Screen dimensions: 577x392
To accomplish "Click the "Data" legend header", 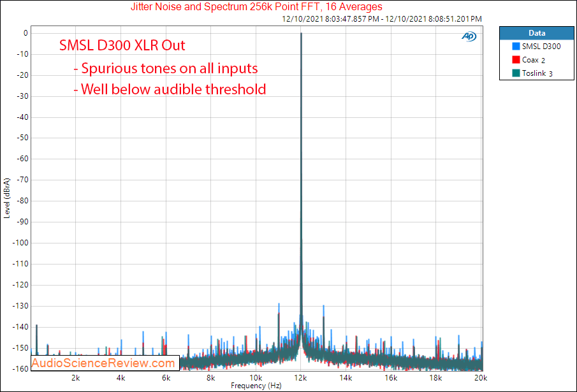I will point(537,33).
